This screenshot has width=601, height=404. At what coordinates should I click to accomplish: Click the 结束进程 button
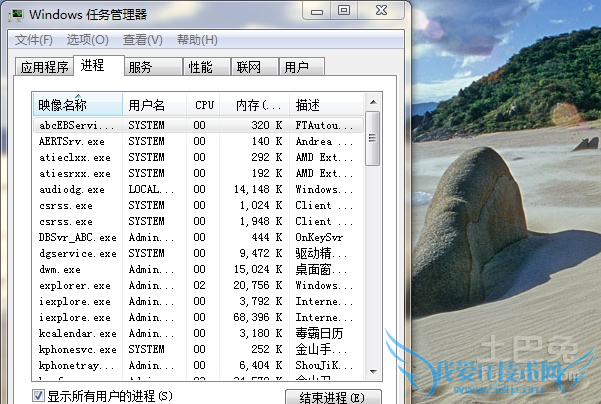tap(333, 397)
